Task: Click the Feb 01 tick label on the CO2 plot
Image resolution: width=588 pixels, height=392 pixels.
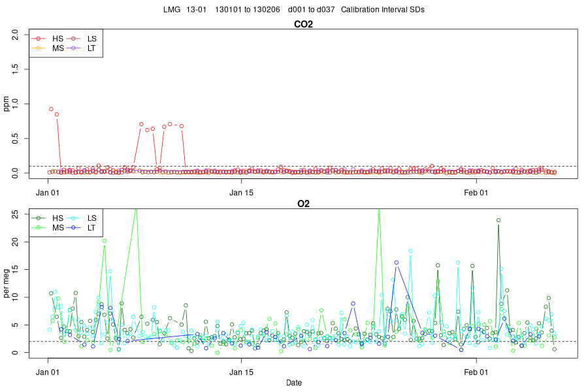Action: pyautogui.click(x=476, y=193)
